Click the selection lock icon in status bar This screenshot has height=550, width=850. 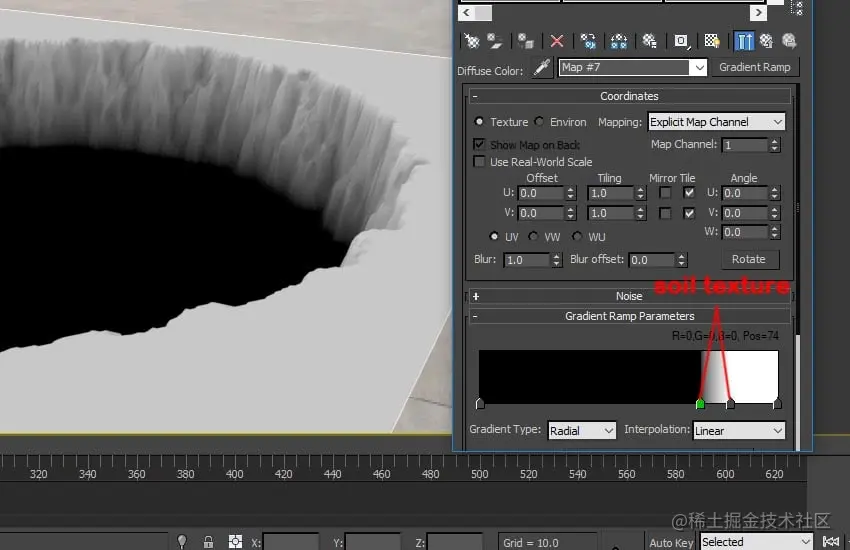[208, 542]
